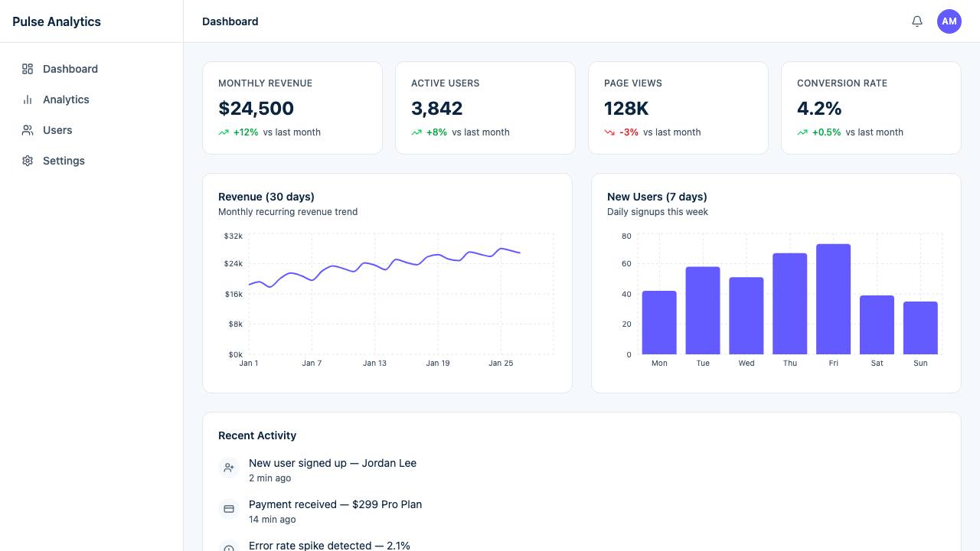Click the +0.5% change label
This screenshot has width=980, height=551.
pyautogui.click(x=827, y=132)
